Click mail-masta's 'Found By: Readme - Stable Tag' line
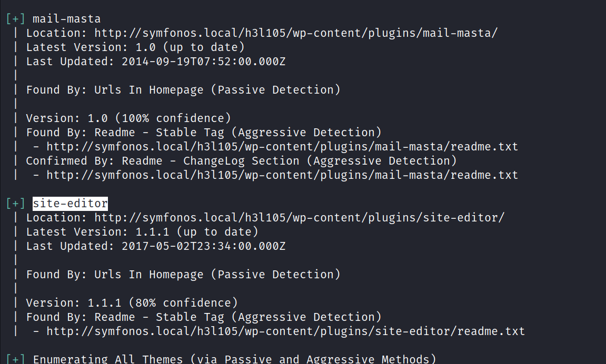The image size is (606, 364). tap(203, 132)
